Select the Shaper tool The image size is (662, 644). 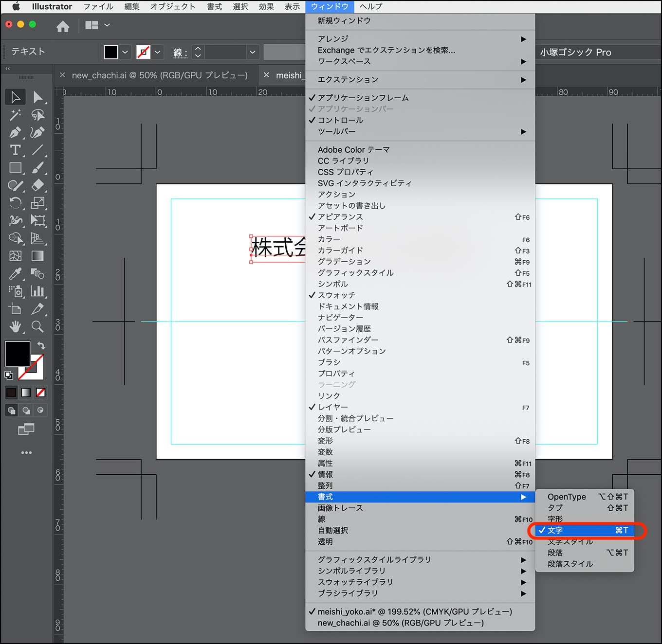pyautogui.click(x=15, y=185)
